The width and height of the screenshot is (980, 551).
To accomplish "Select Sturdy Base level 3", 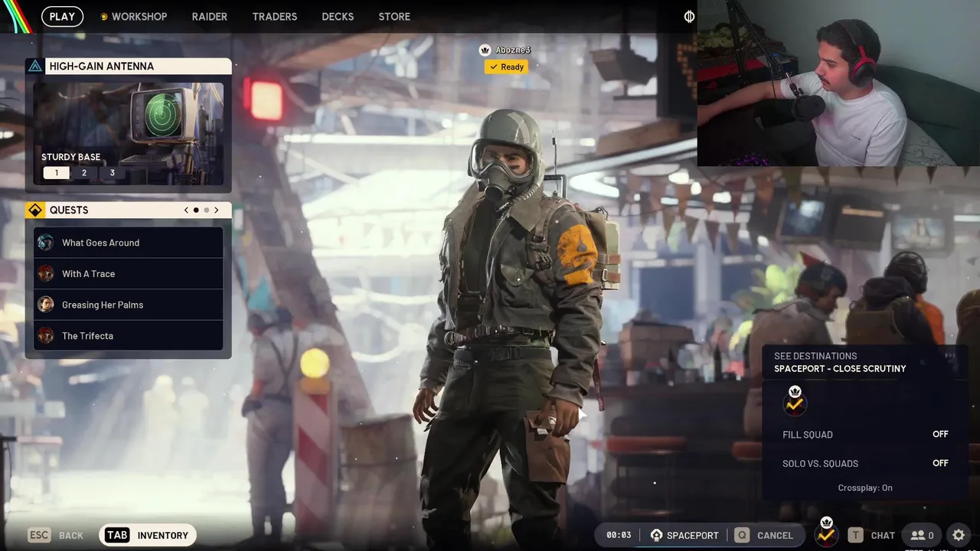I will click(x=112, y=173).
